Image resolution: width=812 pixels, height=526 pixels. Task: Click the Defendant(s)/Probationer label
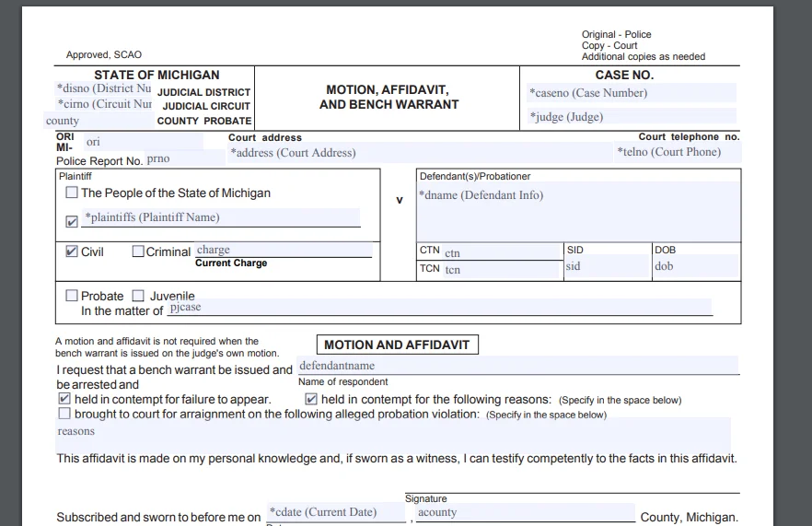[x=475, y=176]
